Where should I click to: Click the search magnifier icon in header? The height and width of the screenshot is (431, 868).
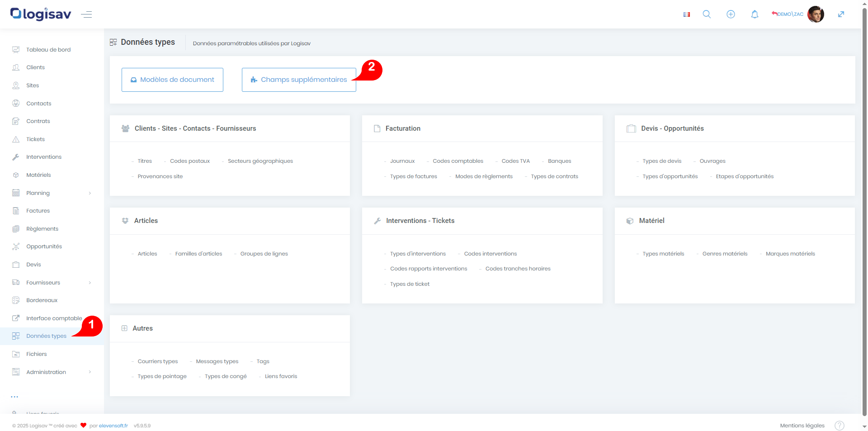coord(707,14)
